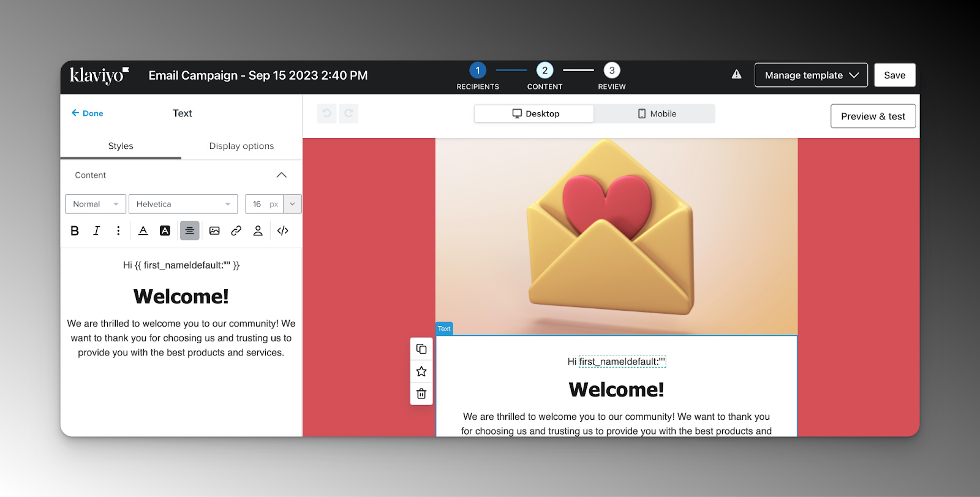Screen dimensions: 980x497
Task: Insert an image into text block
Action: point(214,231)
